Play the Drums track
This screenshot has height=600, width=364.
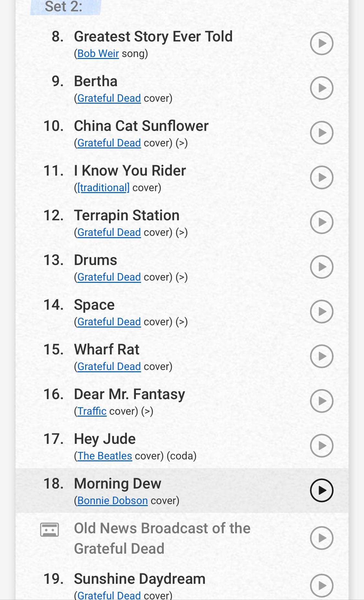tap(322, 267)
